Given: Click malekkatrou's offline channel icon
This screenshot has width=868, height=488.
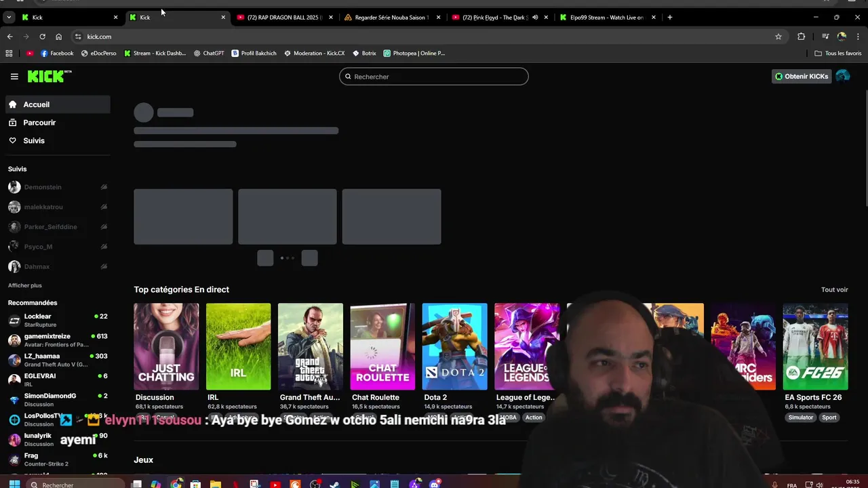Looking at the screenshot, I should click(104, 207).
